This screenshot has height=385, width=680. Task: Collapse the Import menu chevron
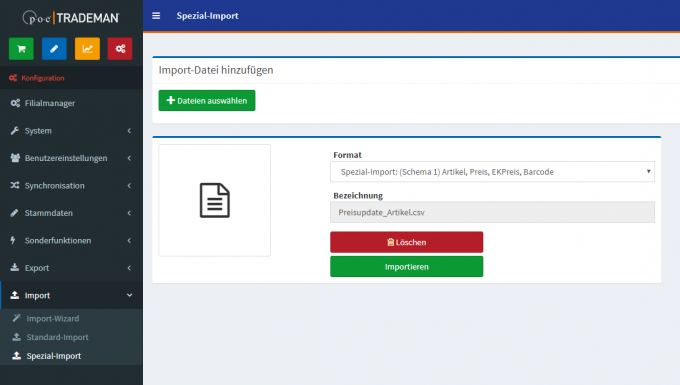tap(129, 295)
